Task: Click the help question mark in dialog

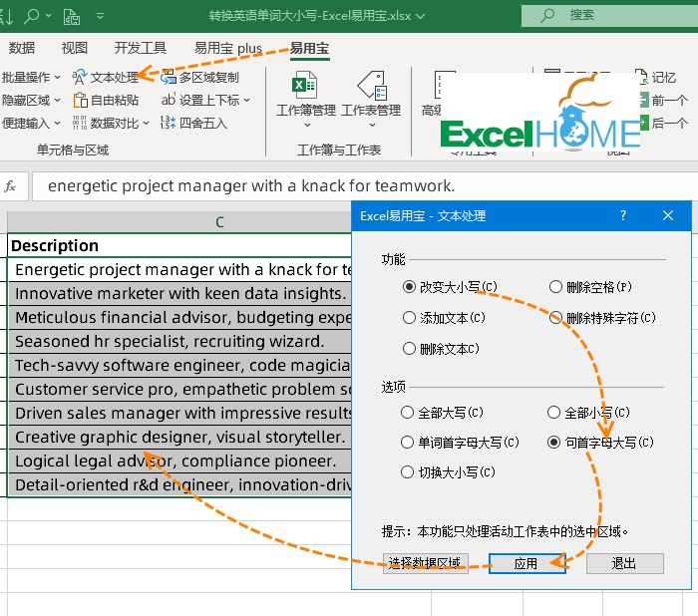Action: (x=623, y=216)
